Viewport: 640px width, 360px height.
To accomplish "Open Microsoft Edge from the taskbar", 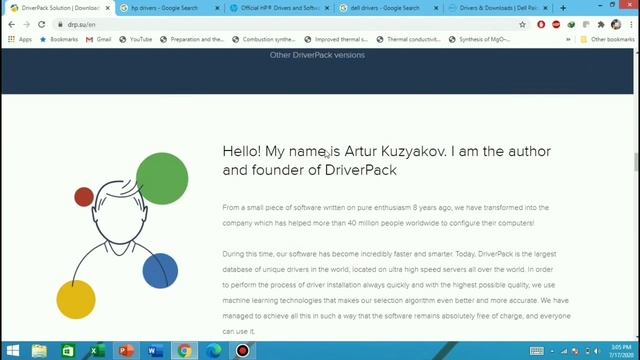I will (x=213, y=351).
